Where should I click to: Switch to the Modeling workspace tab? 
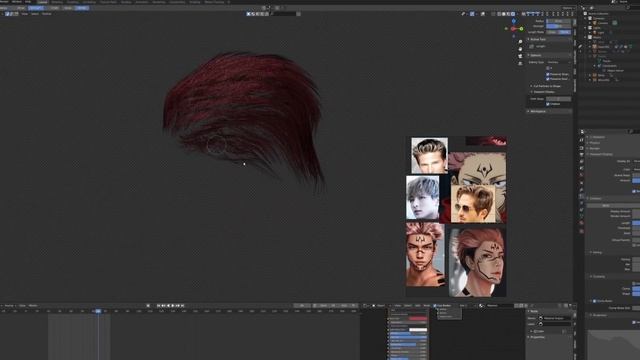coord(57,2)
